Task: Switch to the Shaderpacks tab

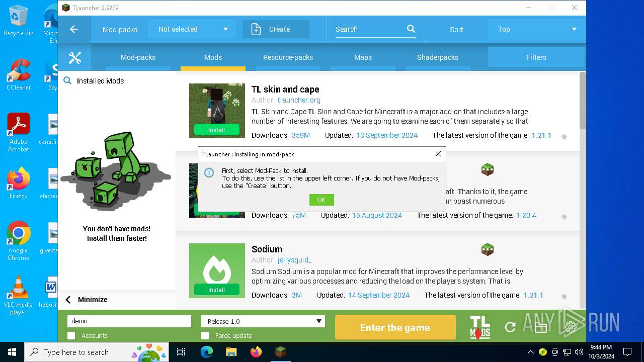Action: click(438, 57)
